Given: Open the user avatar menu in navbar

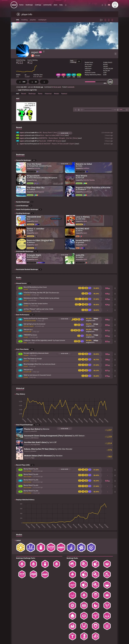Looking at the screenshot, I should coord(115,5).
